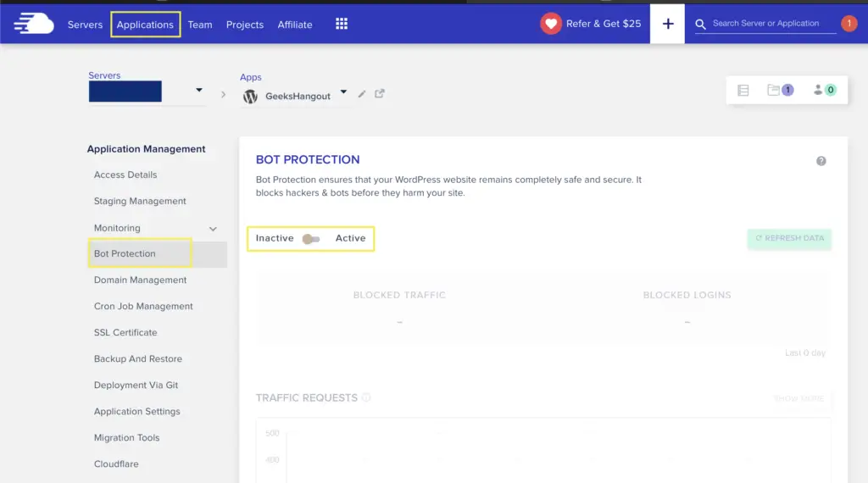This screenshot has height=483, width=868.
Task: Select Cloudflare in sidebar
Action: tap(115, 464)
